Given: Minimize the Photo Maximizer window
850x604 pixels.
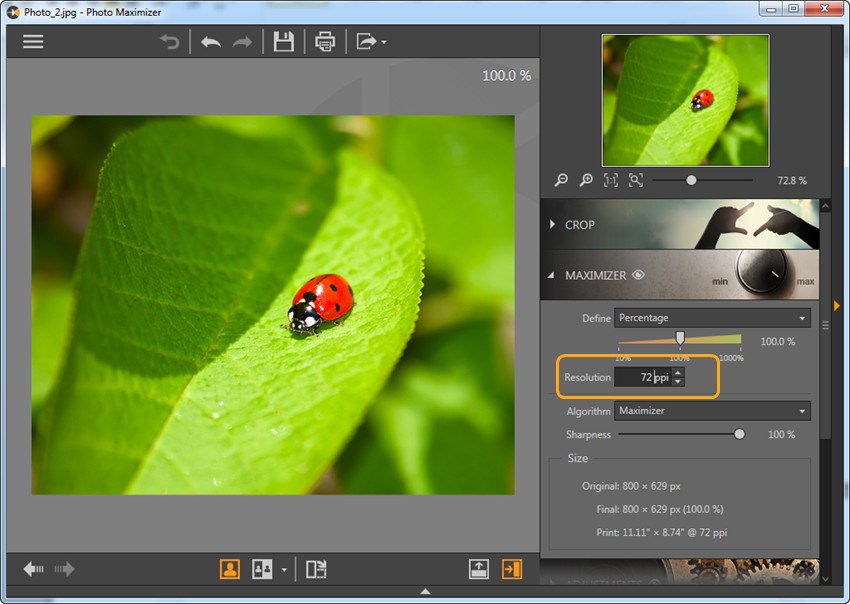Looking at the screenshot, I should click(771, 9).
